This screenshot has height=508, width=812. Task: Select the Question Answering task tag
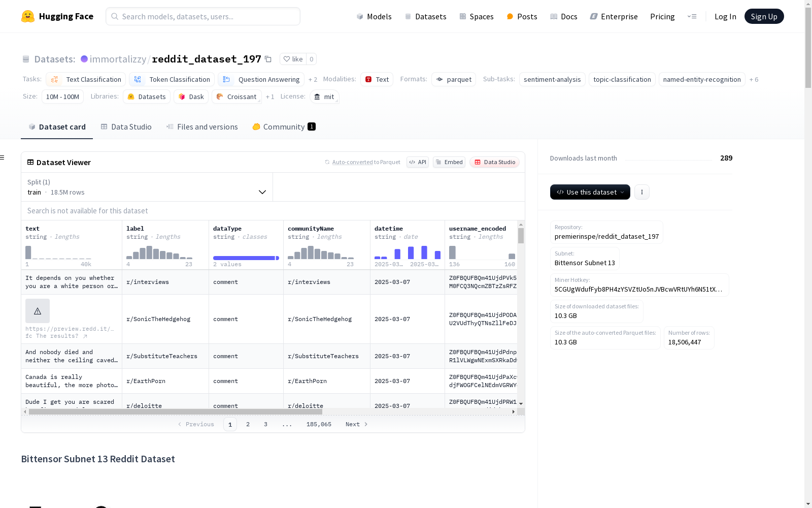coord(261,79)
